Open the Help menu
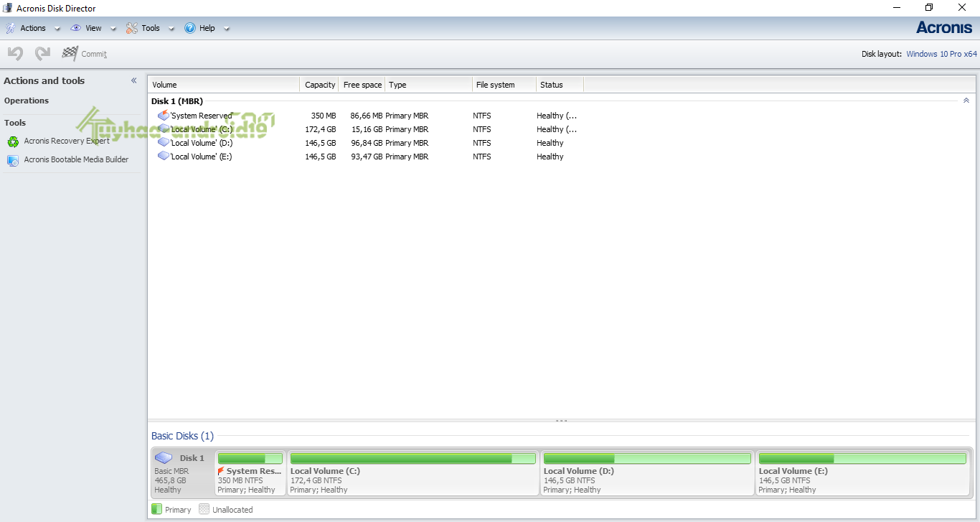 pyautogui.click(x=207, y=28)
